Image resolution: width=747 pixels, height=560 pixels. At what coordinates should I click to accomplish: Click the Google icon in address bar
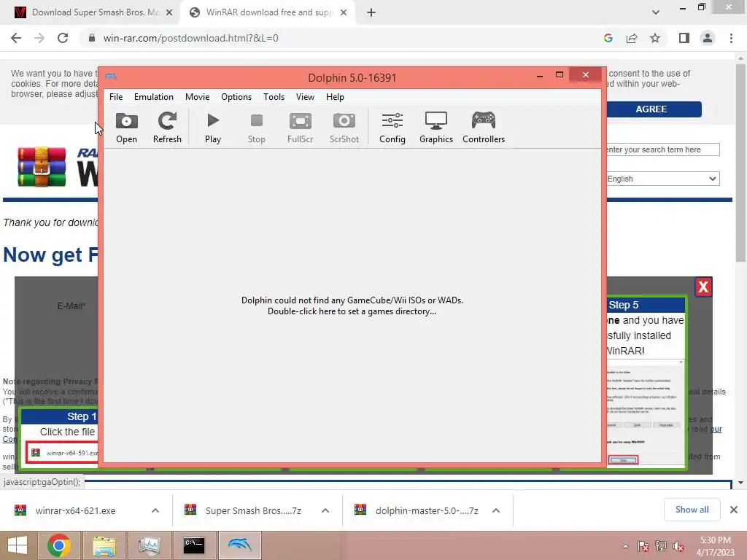pos(608,38)
